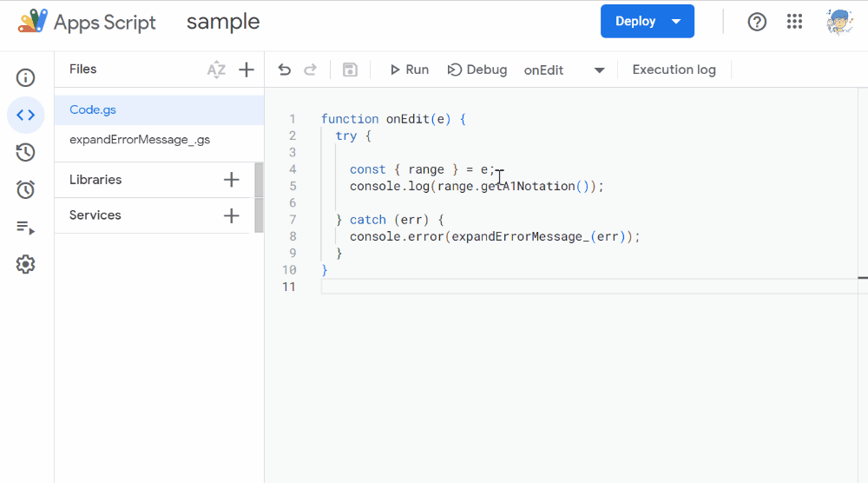
Task: Open the Overview info icon in sidebar
Action: (x=26, y=77)
